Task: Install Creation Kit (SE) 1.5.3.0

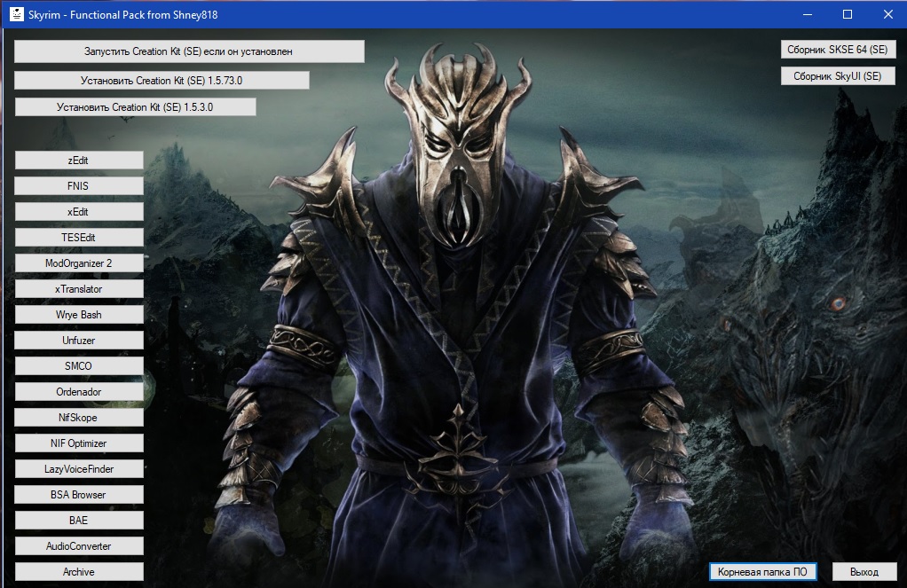Action: pyautogui.click(x=135, y=107)
